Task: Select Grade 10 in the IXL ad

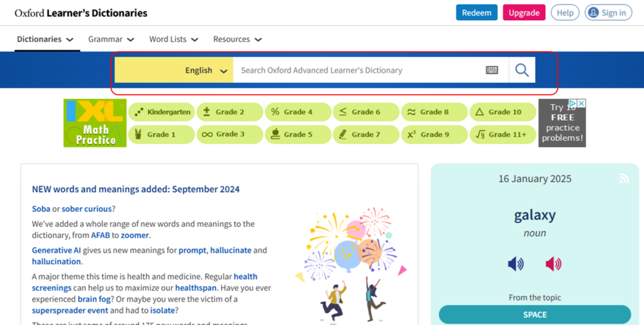Action: [x=502, y=112]
